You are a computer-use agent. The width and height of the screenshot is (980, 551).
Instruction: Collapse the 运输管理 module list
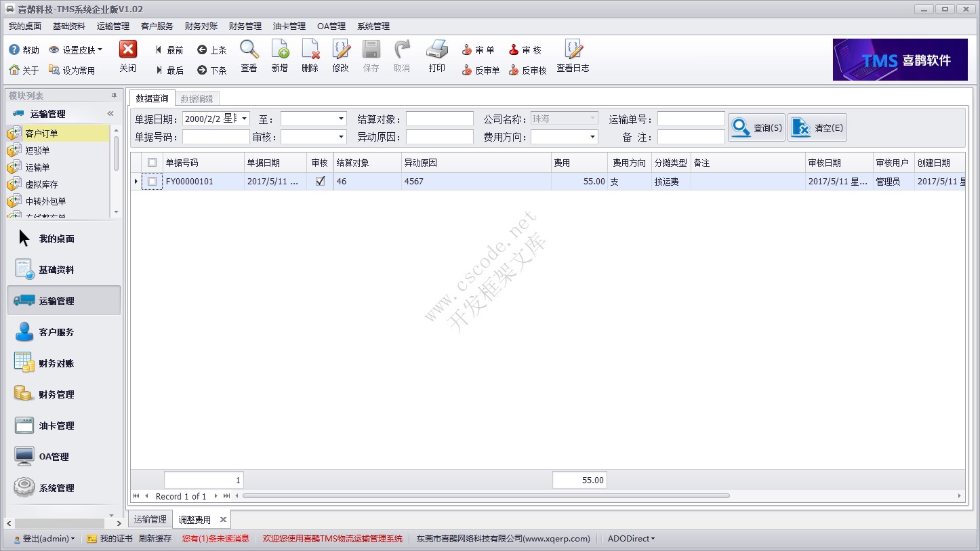[x=110, y=114]
